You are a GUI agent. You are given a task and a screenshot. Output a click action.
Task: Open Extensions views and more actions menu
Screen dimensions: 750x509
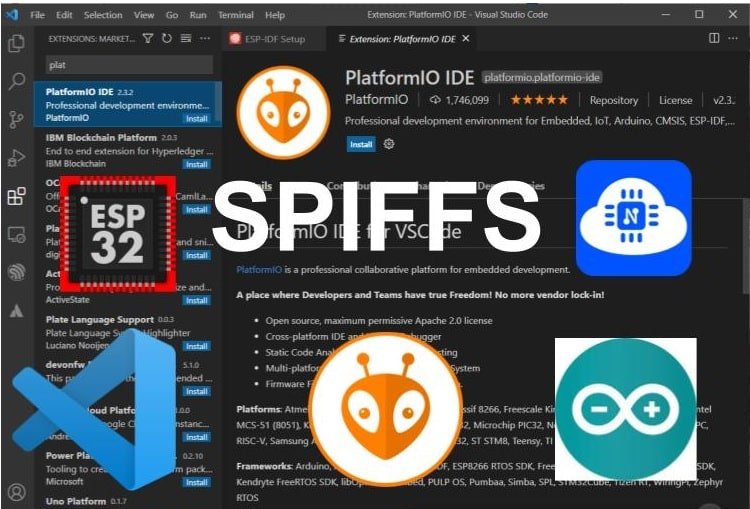coord(205,38)
